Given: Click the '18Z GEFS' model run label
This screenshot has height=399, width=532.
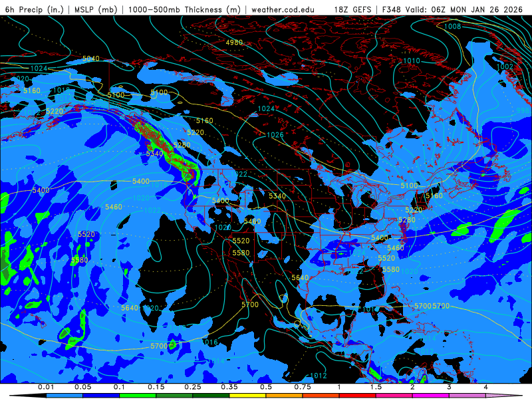Looking at the screenshot, I should tap(353, 9).
